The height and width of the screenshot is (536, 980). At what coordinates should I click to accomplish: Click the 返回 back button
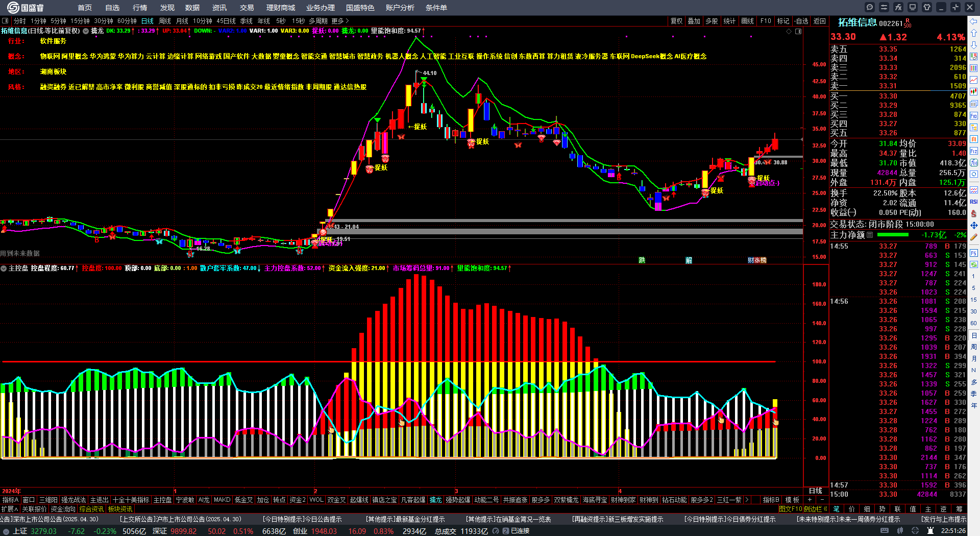tap(819, 21)
